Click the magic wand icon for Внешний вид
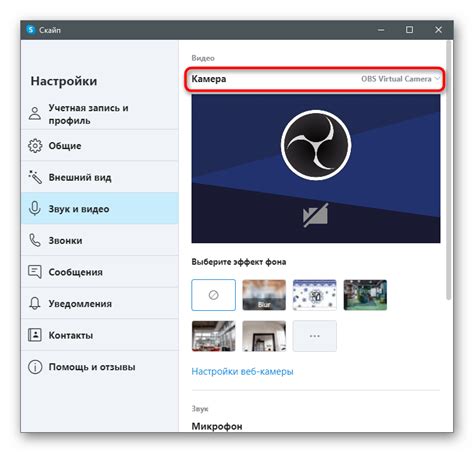The width and height of the screenshot is (474, 453). coord(35,177)
